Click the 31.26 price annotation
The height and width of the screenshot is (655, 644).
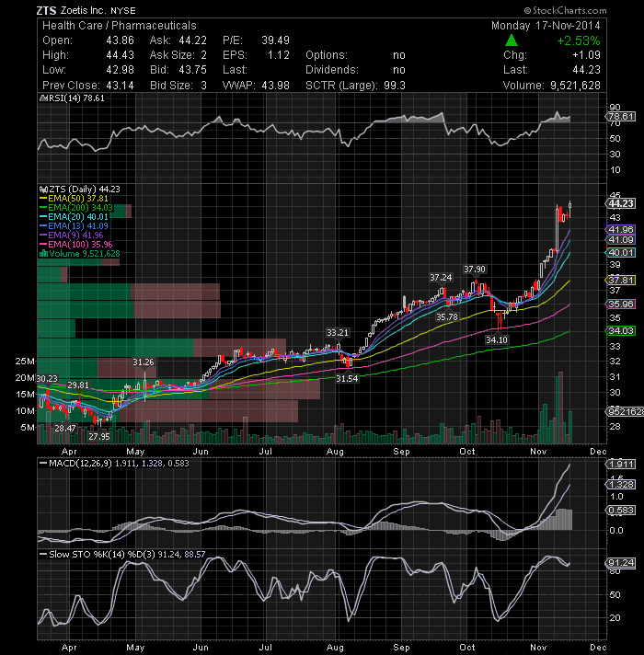coord(144,362)
